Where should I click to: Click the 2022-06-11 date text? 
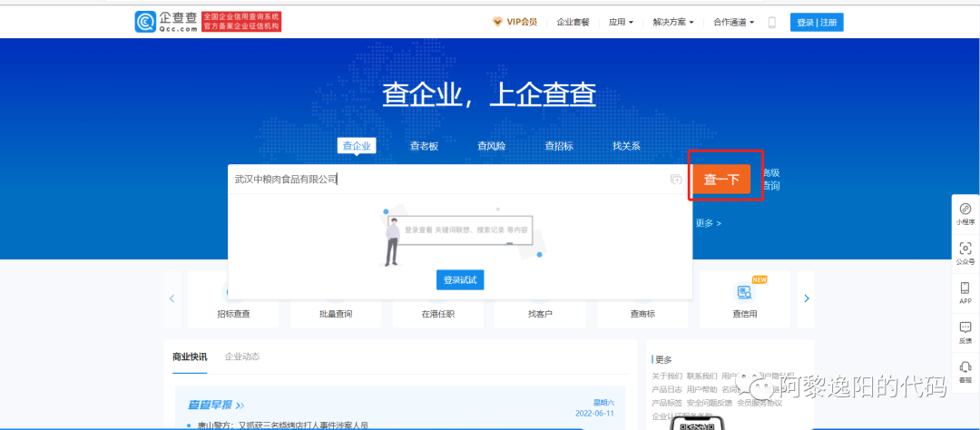click(594, 414)
